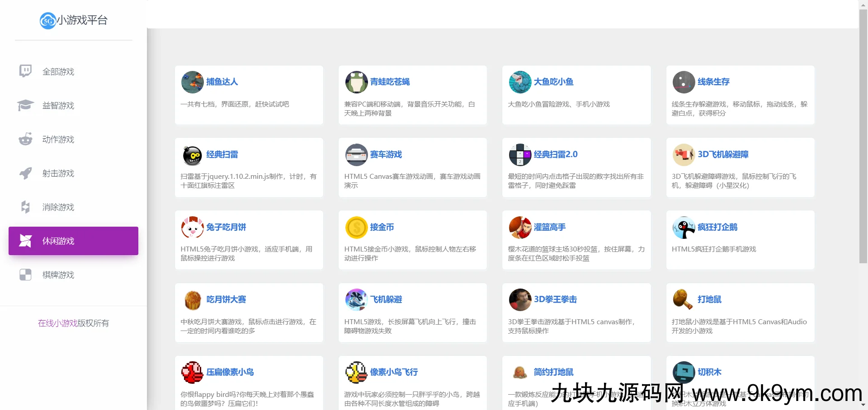Viewport: 868px width, 410px height.
Task: Click the red bird icon for 压扁像素小鸟
Action: pyautogui.click(x=192, y=373)
